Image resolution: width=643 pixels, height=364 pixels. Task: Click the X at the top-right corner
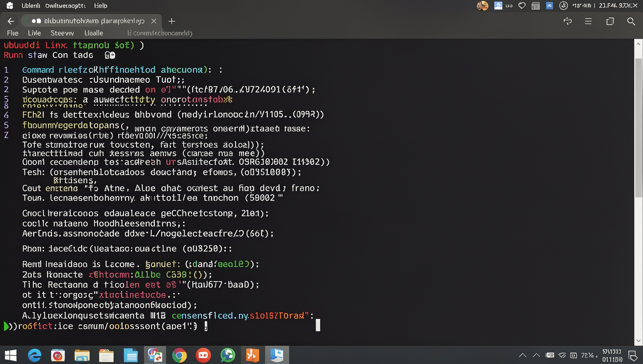click(635, 6)
